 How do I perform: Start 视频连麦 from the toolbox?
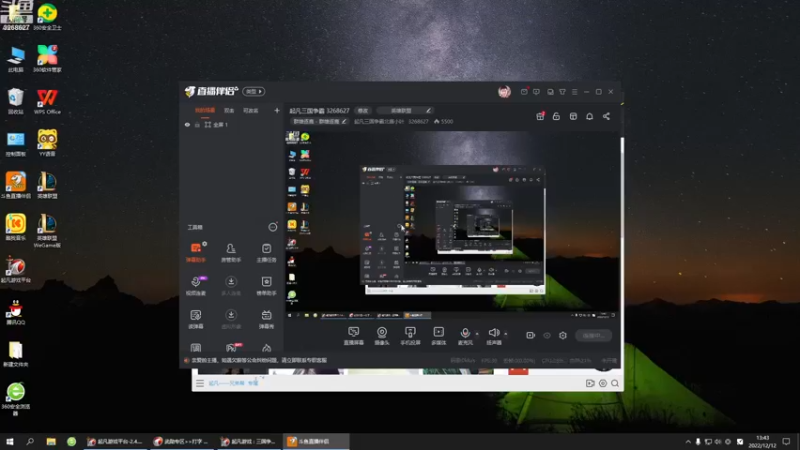click(195, 286)
